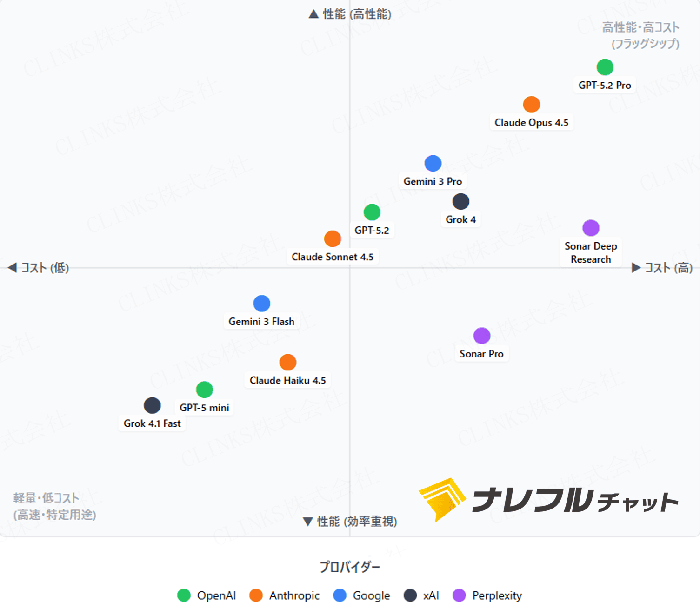Toggle the Google legend entry
The height and width of the screenshot is (615, 700).
pos(362,595)
